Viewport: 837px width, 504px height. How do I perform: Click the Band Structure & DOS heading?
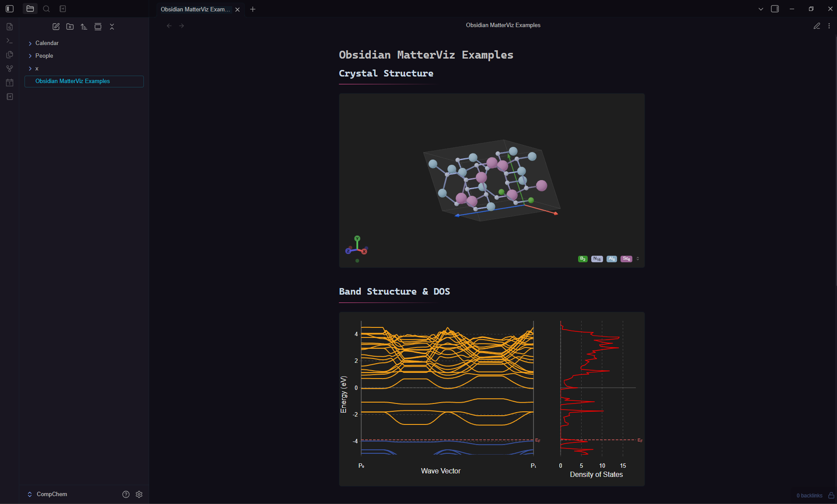click(394, 292)
